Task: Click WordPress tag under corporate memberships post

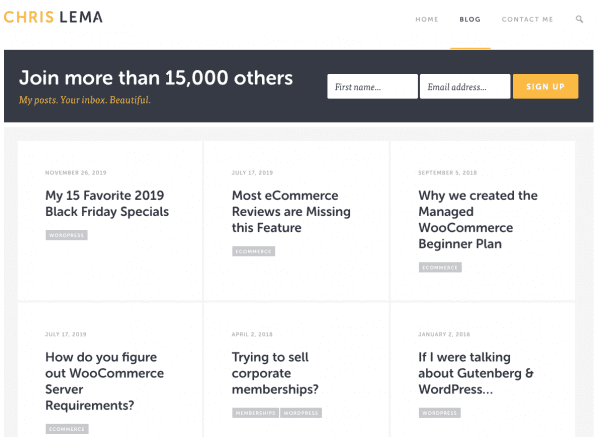Action: pyautogui.click(x=301, y=413)
